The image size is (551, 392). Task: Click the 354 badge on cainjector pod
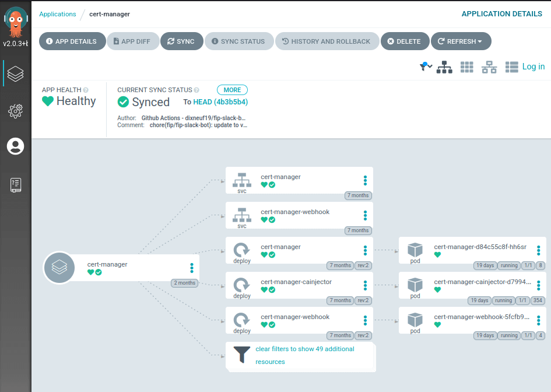click(x=537, y=300)
